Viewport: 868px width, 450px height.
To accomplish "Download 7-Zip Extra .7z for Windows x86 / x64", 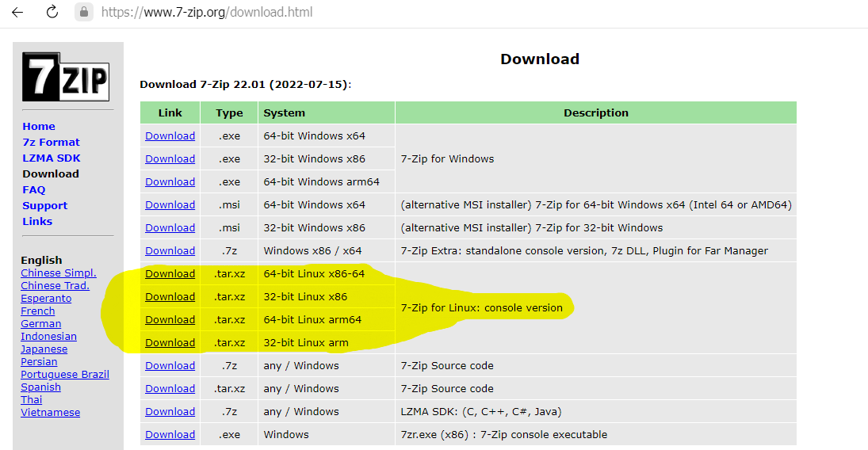I will pyautogui.click(x=170, y=250).
